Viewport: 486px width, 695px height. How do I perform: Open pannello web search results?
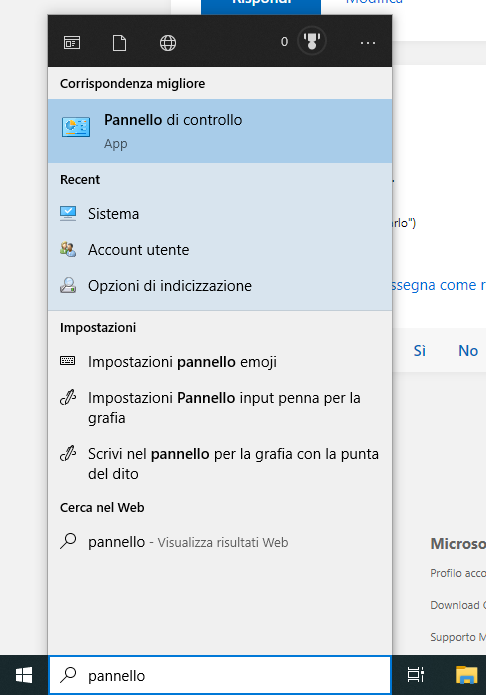(220, 542)
